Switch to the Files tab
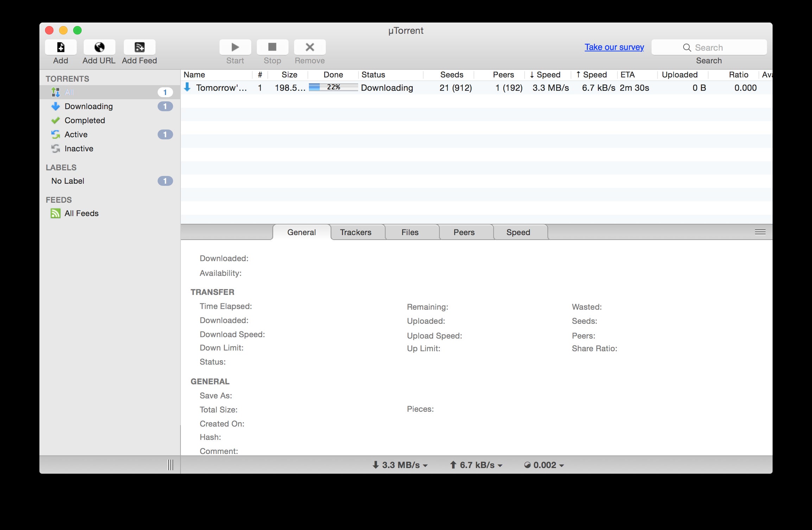 [410, 232]
